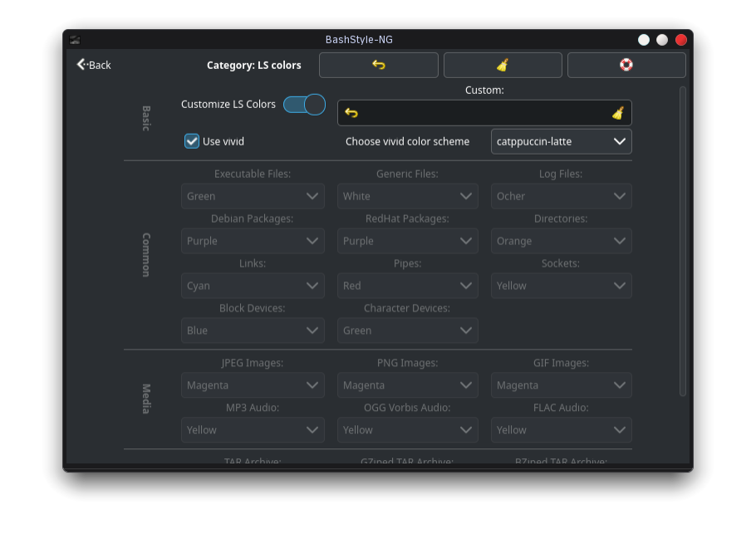Select the Media section label
The width and height of the screenshot is (756, 544).
pyautogui.click(x=146, y=399)
